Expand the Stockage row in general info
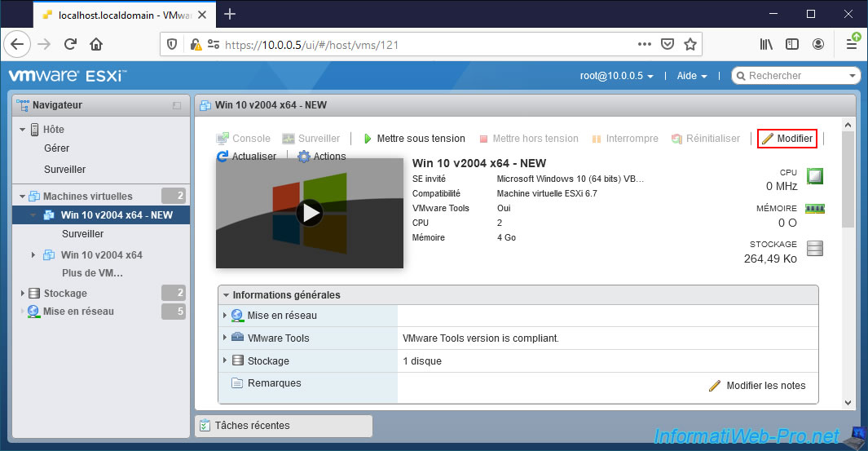 (x=225, y=360)
